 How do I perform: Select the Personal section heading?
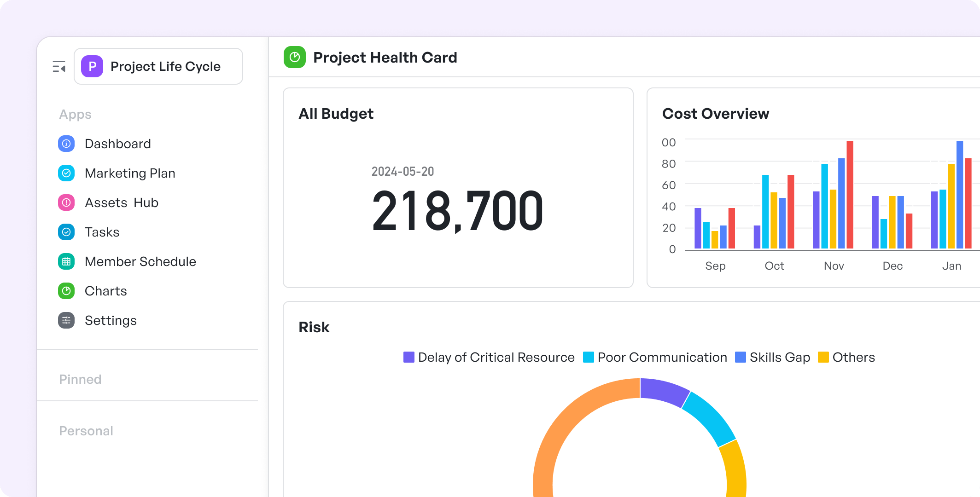tap(86, 431)
